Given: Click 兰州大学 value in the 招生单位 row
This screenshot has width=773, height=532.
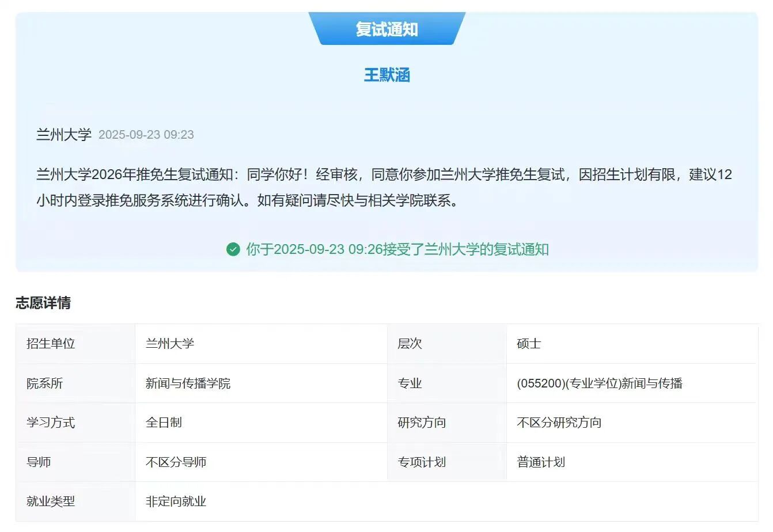Looking at the screenshot, I should [x=170, y=344].
